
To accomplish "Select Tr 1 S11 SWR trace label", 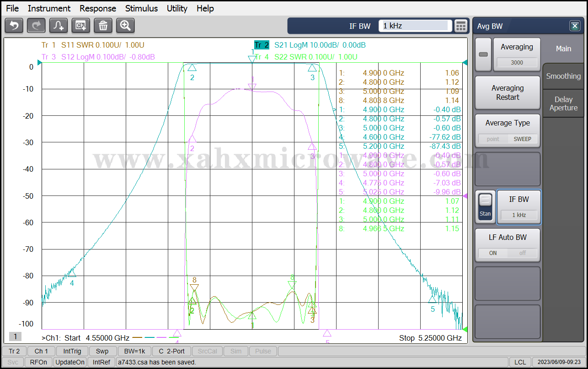I will 93,45.
